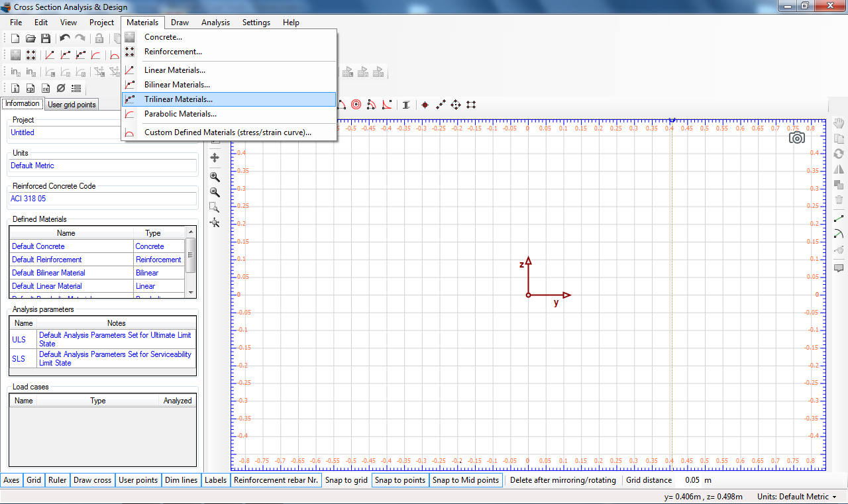Toggle Snap to points

coord(400,480)
